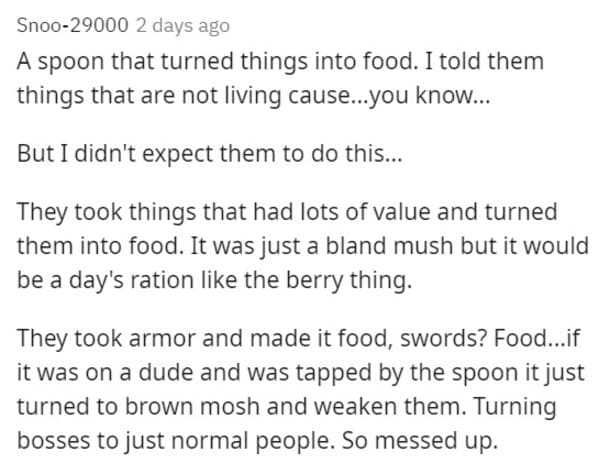Screen dimensions: 599x463
Task: Click the words "bland mush"
Action: (x=389, y=246)
